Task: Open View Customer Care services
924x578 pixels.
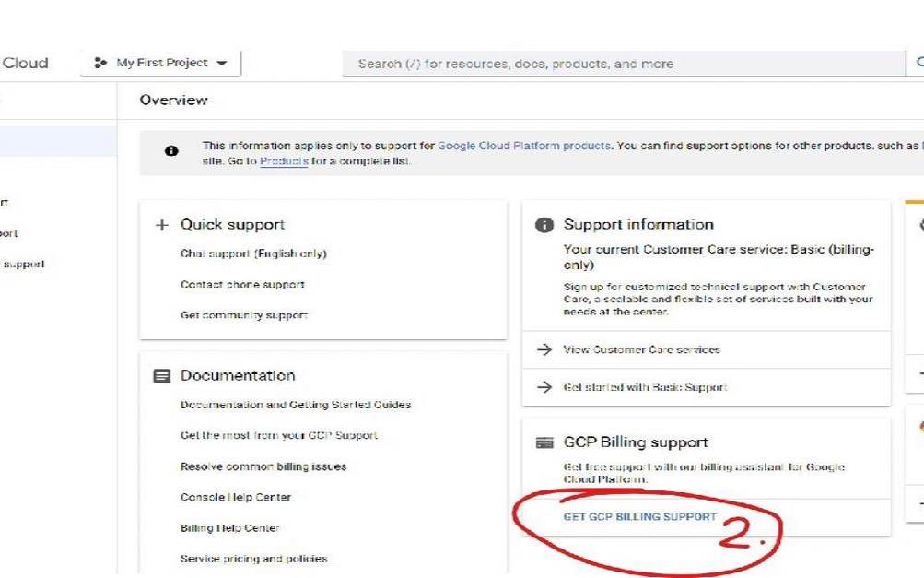Action: click(x=642, y=349)
